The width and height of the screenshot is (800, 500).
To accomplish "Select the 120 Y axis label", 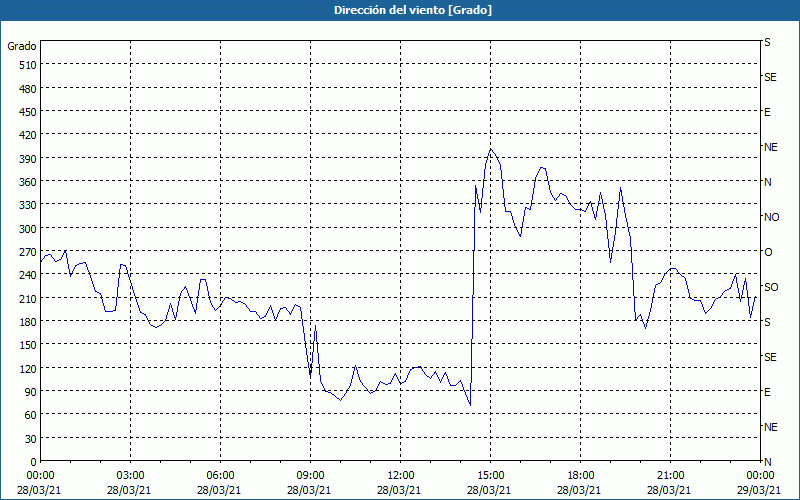I will click(28, 368).
